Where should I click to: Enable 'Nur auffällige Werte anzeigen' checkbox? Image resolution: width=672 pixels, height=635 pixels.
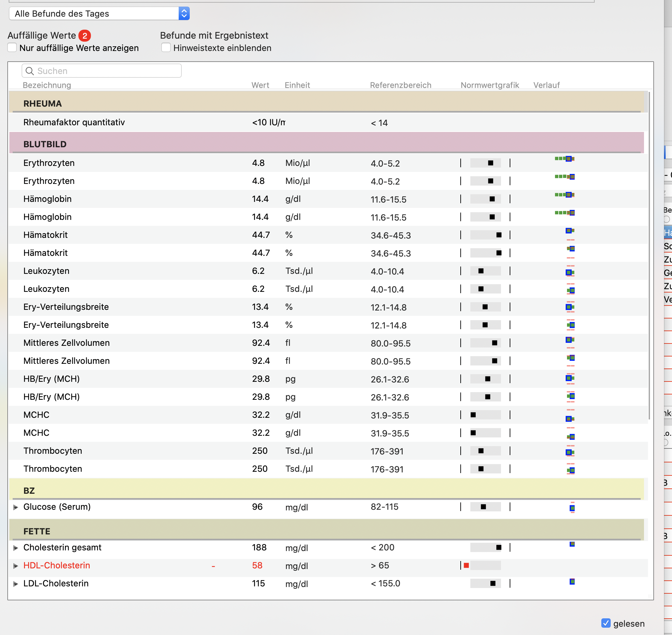tap(12, 48)
